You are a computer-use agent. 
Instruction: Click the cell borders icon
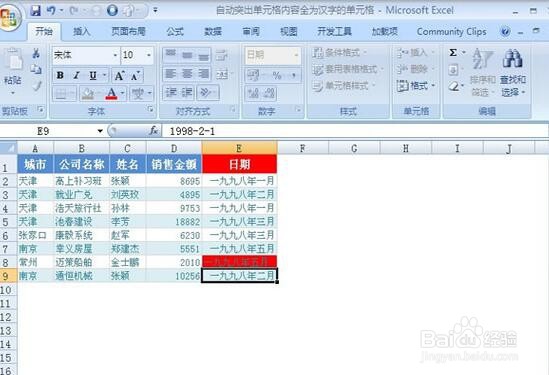click(x=61, y=93)
